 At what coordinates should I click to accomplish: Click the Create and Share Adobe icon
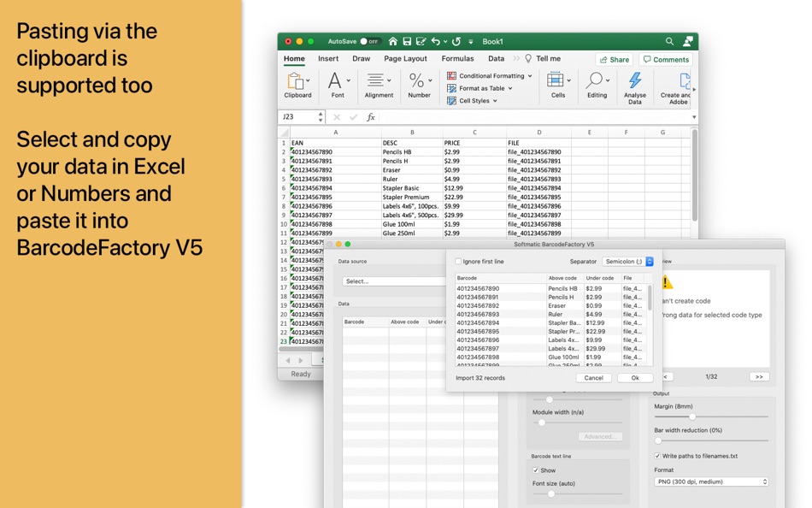point(685,81)
